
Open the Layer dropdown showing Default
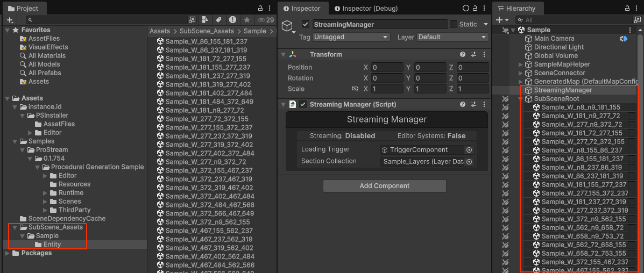click(x=452, y=37)
